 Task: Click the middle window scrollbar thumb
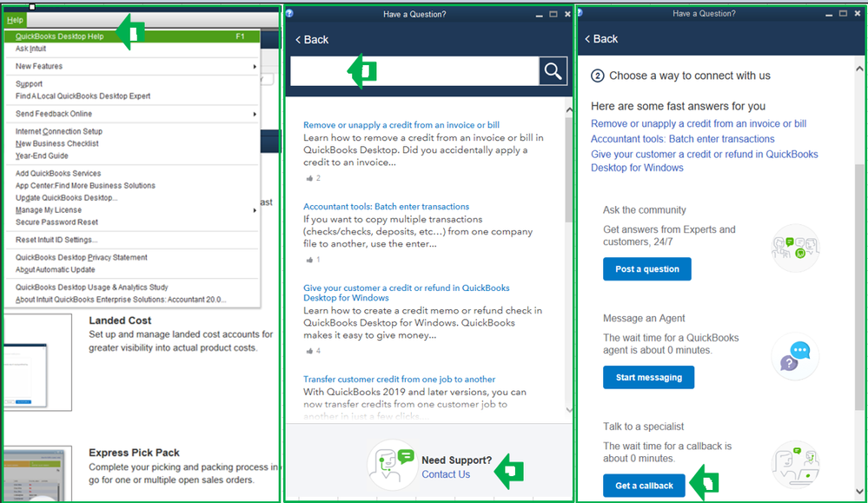(568, 169)
